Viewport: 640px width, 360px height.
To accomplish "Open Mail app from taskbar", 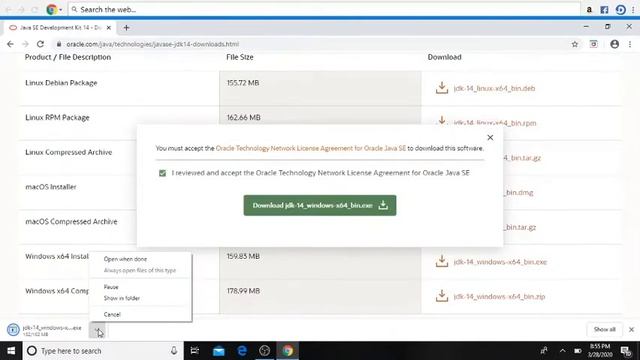I will (218, 351).
